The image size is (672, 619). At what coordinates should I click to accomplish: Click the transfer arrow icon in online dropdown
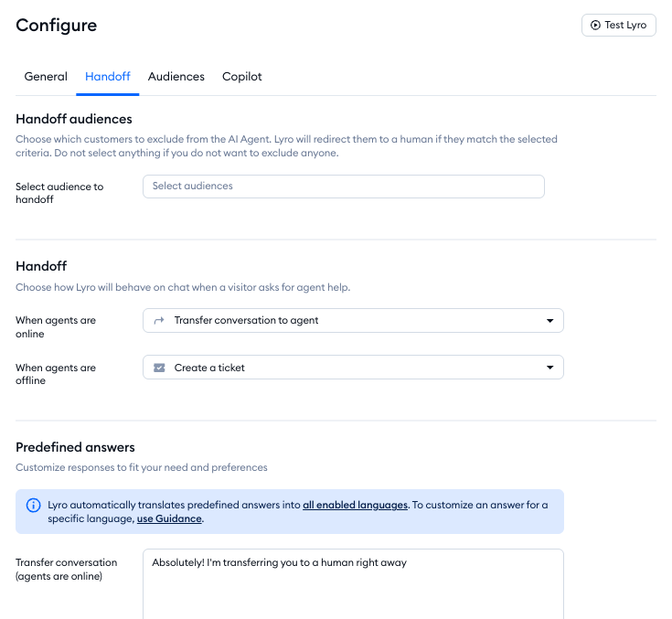pyautogui.click(x=159, y=321)
